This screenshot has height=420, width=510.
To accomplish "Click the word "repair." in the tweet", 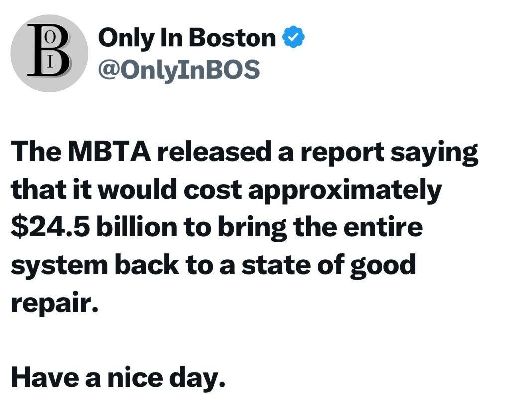I will pos(52,302).
